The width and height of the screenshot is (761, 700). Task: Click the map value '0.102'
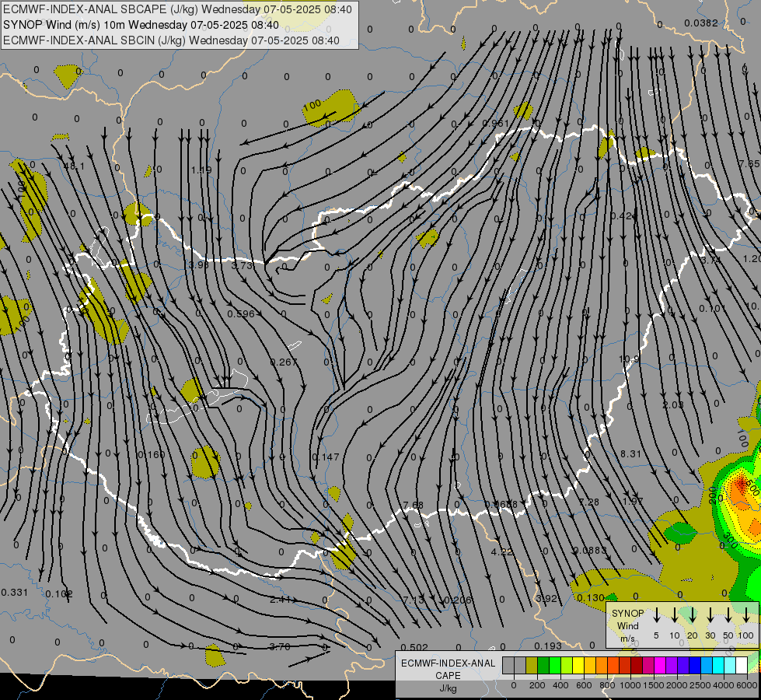tap(59, 593)
